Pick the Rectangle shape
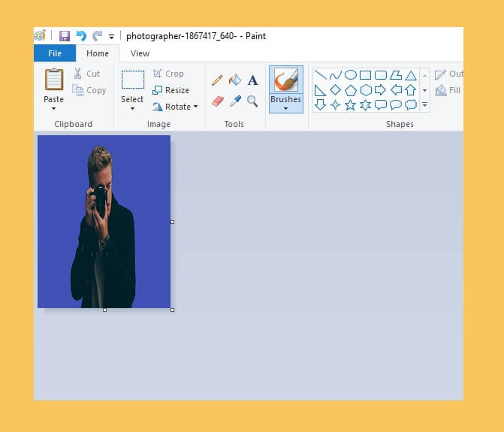The width and height of the screenshot is (504, 432). coord(366,75)
